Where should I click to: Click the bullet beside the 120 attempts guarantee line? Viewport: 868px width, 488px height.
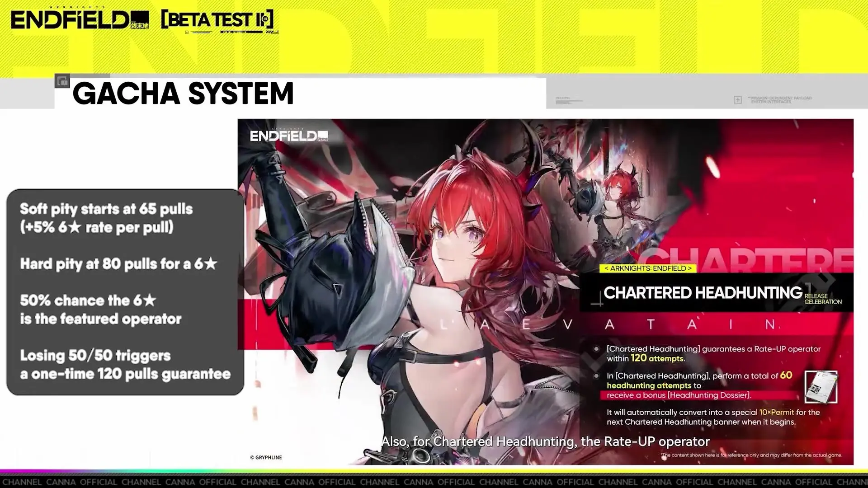(596, 349)
